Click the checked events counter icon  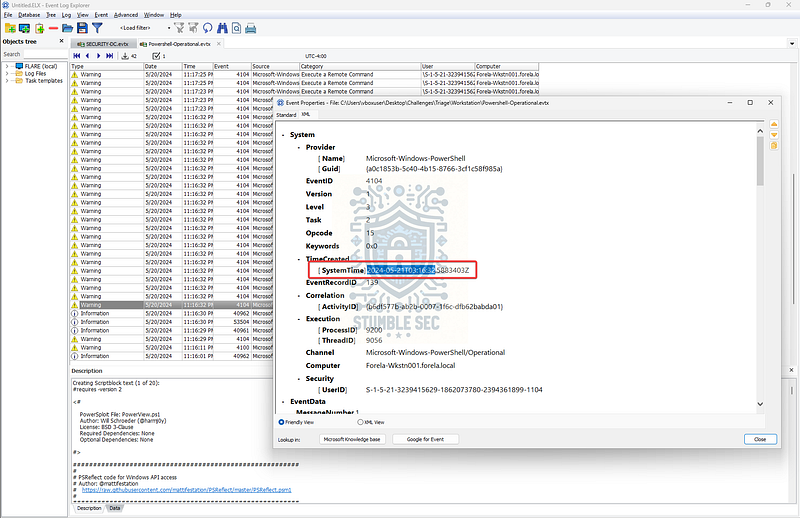click(x=156, y=56)
